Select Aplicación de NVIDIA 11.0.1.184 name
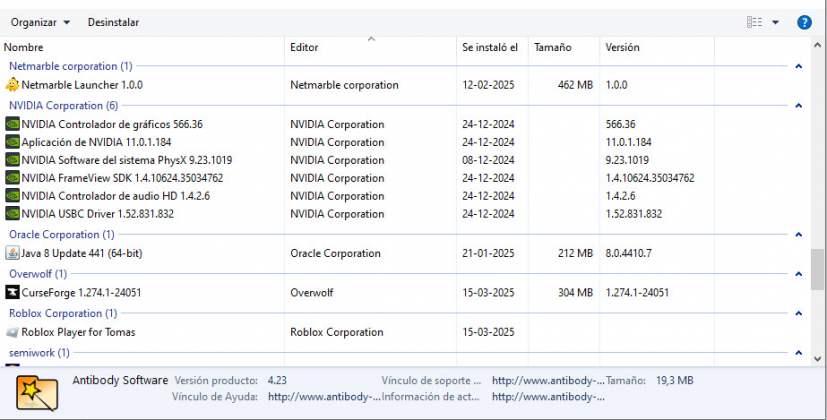 pos(96,142)
